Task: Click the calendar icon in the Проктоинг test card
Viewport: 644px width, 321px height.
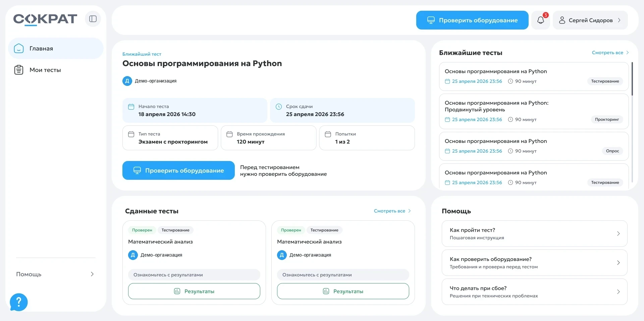Action: point(447,119)
